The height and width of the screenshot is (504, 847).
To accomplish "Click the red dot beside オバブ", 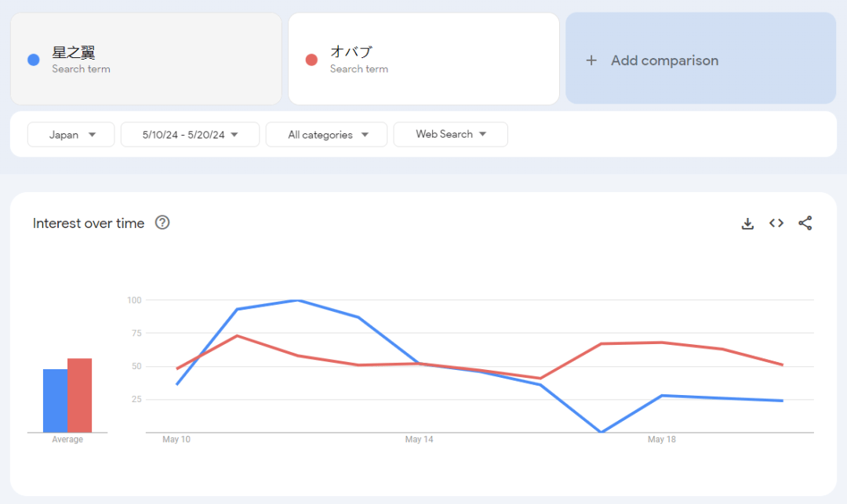I will (311, 60).
